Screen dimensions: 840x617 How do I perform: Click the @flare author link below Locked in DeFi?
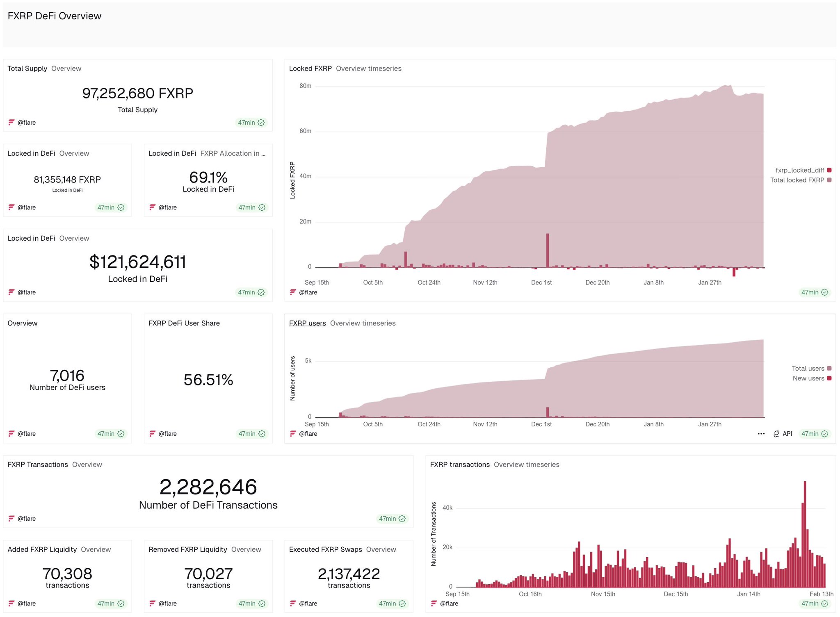coord(27,292)
